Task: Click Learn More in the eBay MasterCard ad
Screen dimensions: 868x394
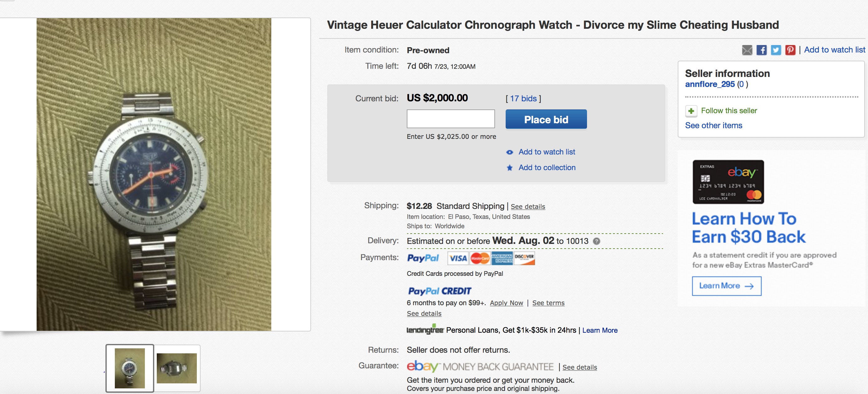Action: pyautogui.click(x=726, y=286)
